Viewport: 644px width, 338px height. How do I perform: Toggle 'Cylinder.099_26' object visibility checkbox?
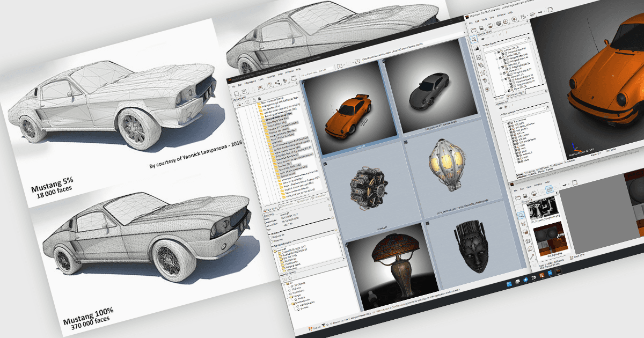(x=498, y=52)
